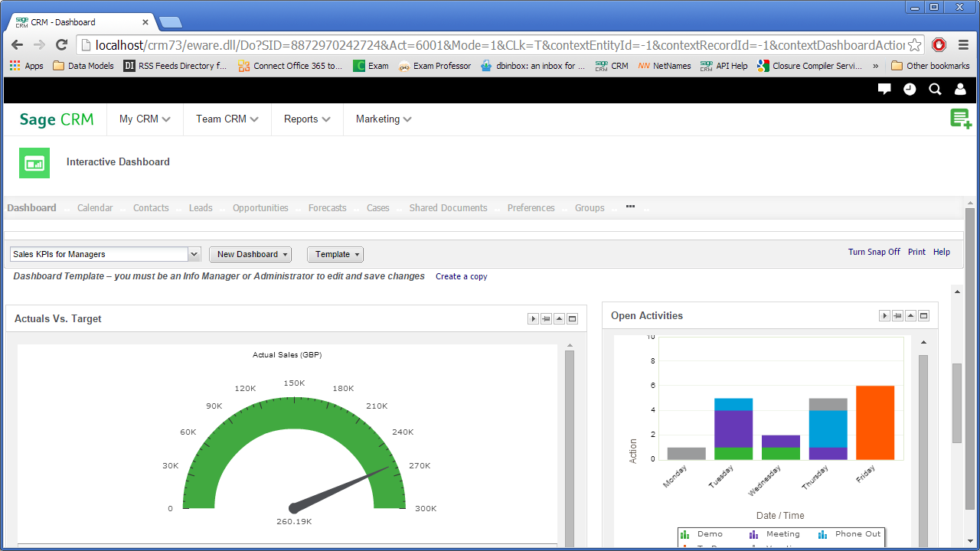980x551 pixels.
Task: Click the Print link
Action: coord(916,252)
